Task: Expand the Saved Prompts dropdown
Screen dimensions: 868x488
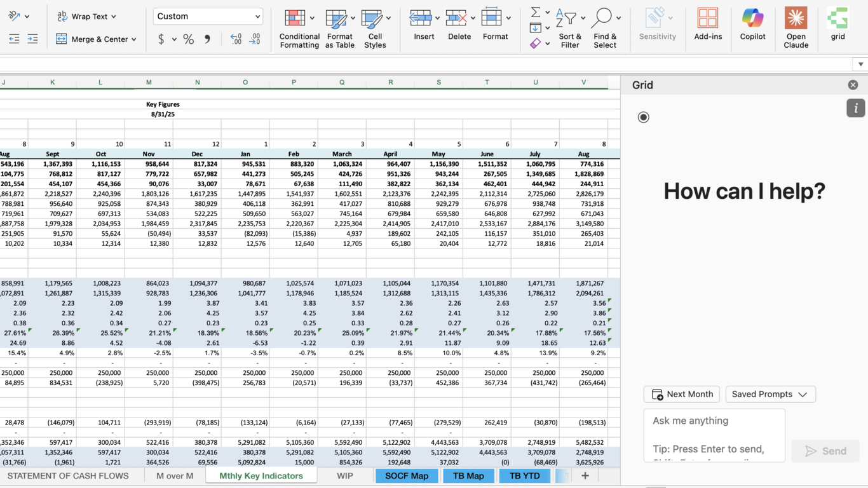Action: pyautogui.click(x=770, y=394)
